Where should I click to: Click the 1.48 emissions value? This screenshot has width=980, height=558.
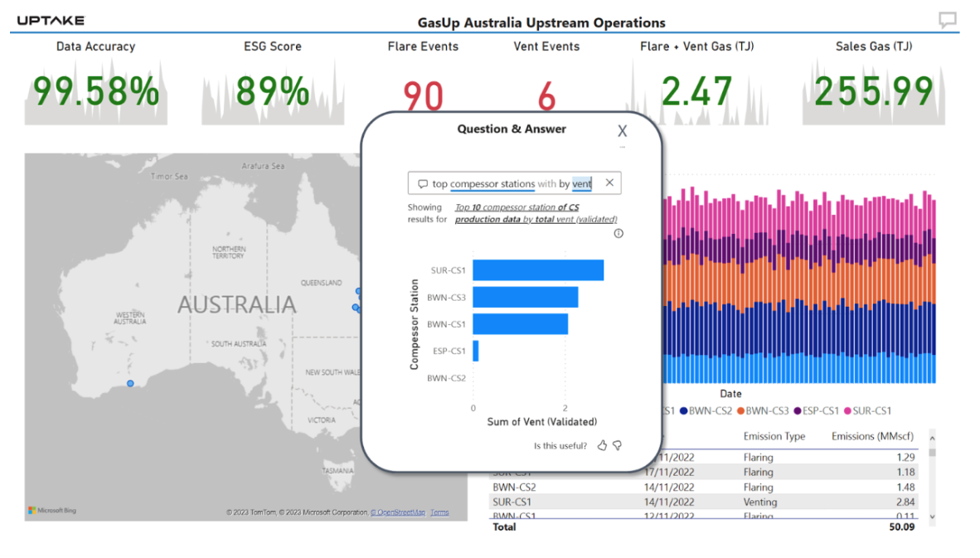pos(905,488)
